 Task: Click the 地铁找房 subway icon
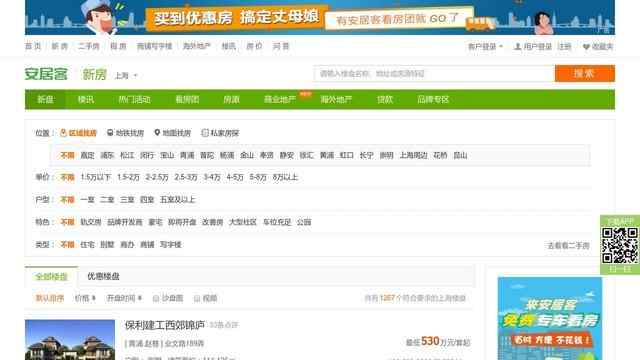(x=110, y=133)
